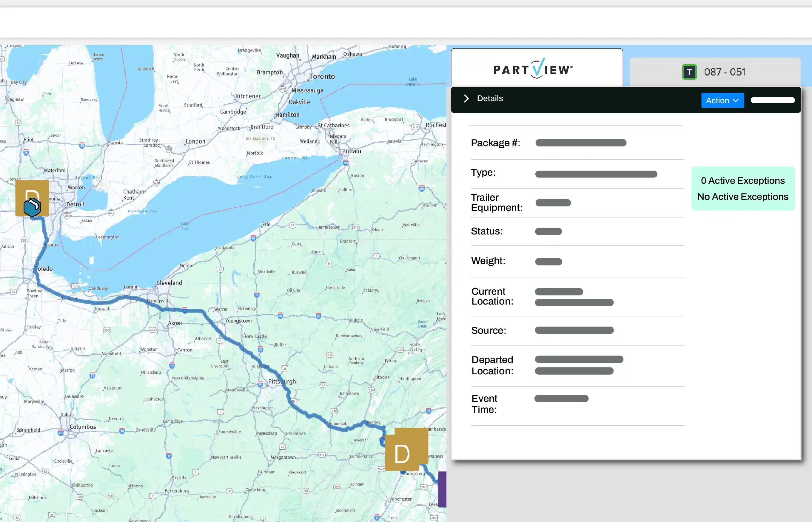Click the green T icon beside 087 - 051

689,72
